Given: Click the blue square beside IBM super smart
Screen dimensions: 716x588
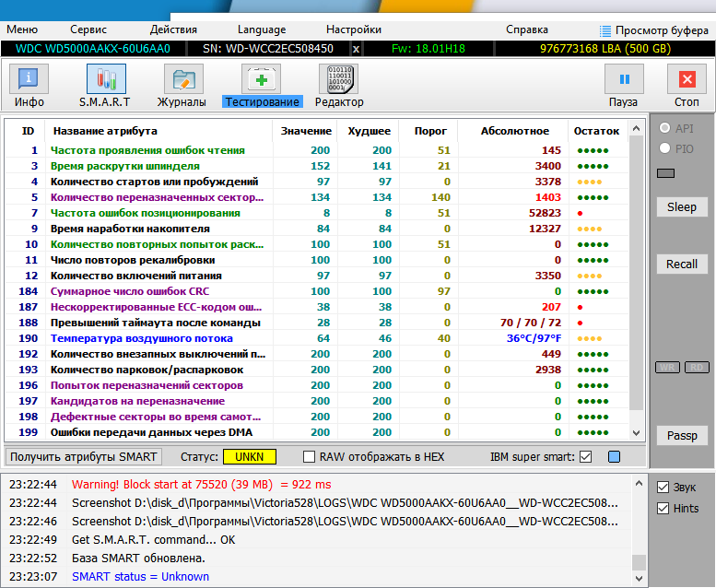Looking at the screenshot, I should (614, 457).
